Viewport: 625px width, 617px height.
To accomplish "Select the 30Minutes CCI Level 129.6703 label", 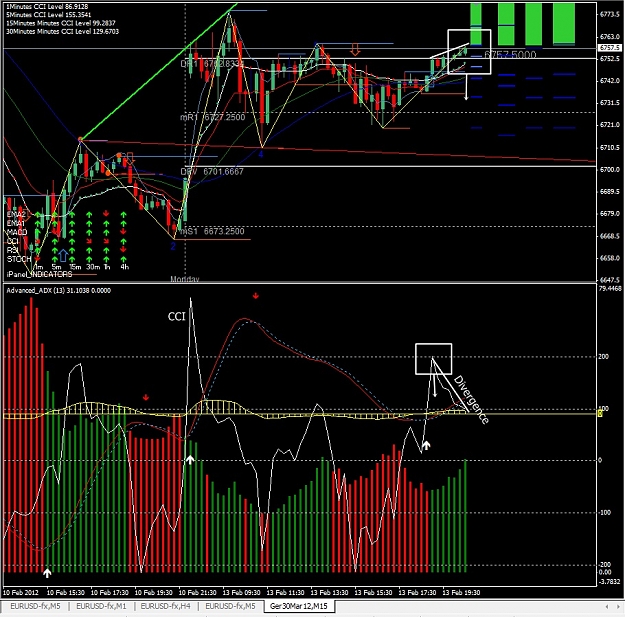I will (62, 31).
